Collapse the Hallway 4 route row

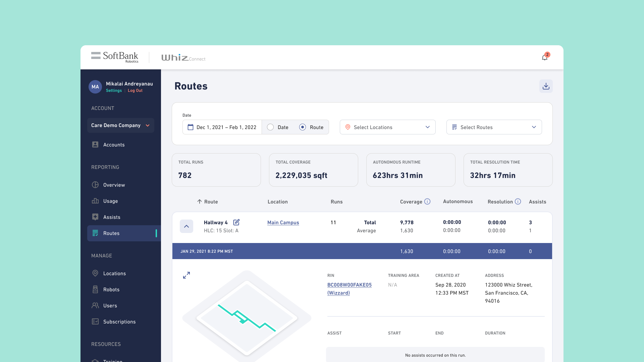tap(186, 226)
